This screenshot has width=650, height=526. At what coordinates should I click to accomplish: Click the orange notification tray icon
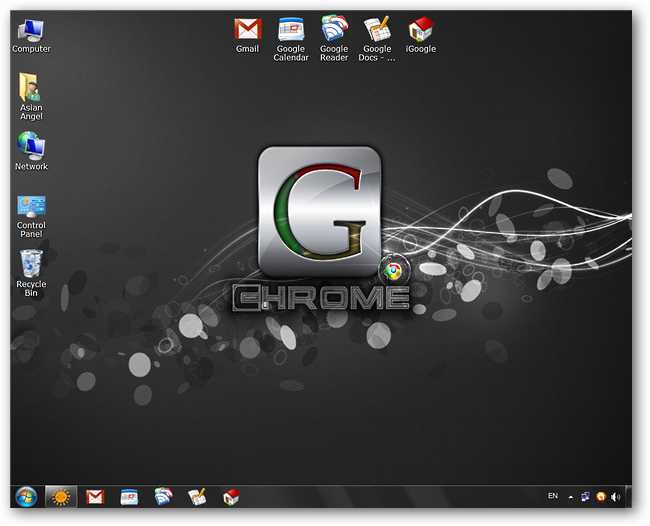[x=600, y=497]
